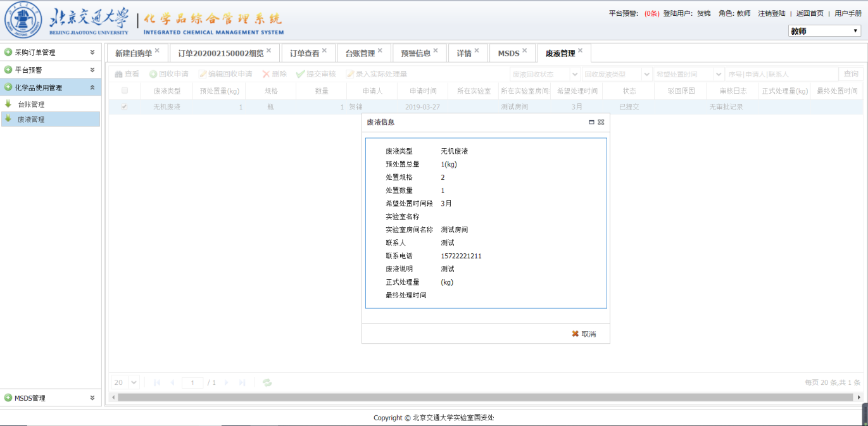This screenshot has width=868, height=426.
Task: Switch to the 预警信息 tab
Action: pyautogui.click(x=415, y=54)
